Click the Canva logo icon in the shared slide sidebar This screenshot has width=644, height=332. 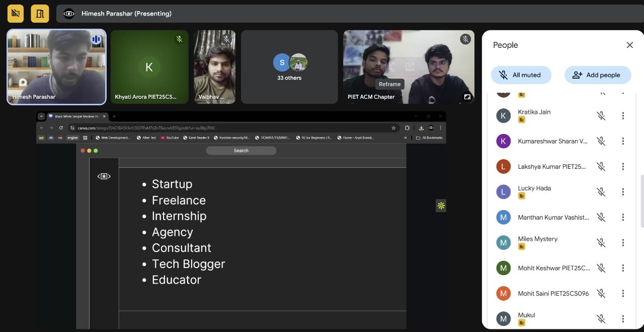pyautogui.click(x=104, y=176)
